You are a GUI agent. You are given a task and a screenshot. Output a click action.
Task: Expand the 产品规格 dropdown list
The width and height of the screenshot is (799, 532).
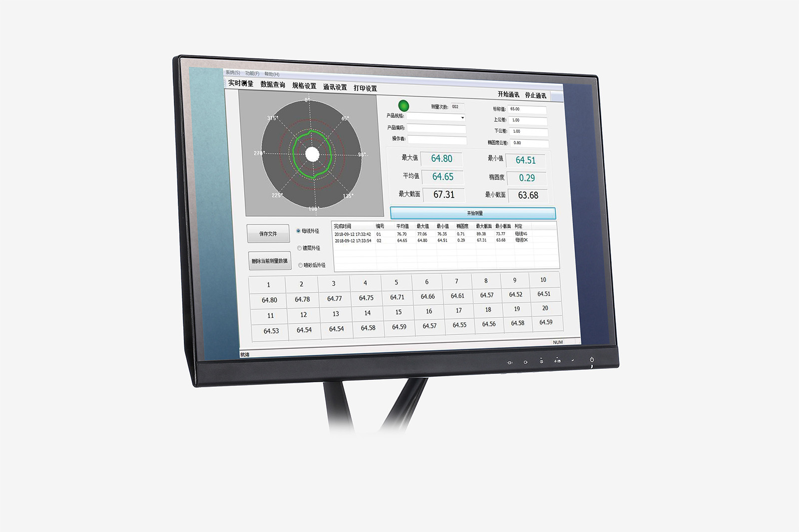pos(462,118)
